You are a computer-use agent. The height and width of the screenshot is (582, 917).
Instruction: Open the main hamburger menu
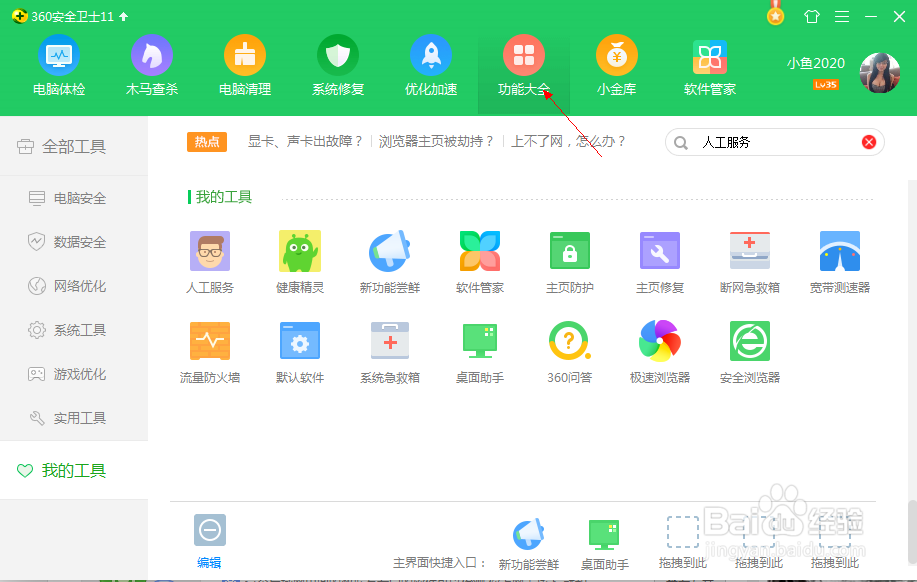coord(842,16)
